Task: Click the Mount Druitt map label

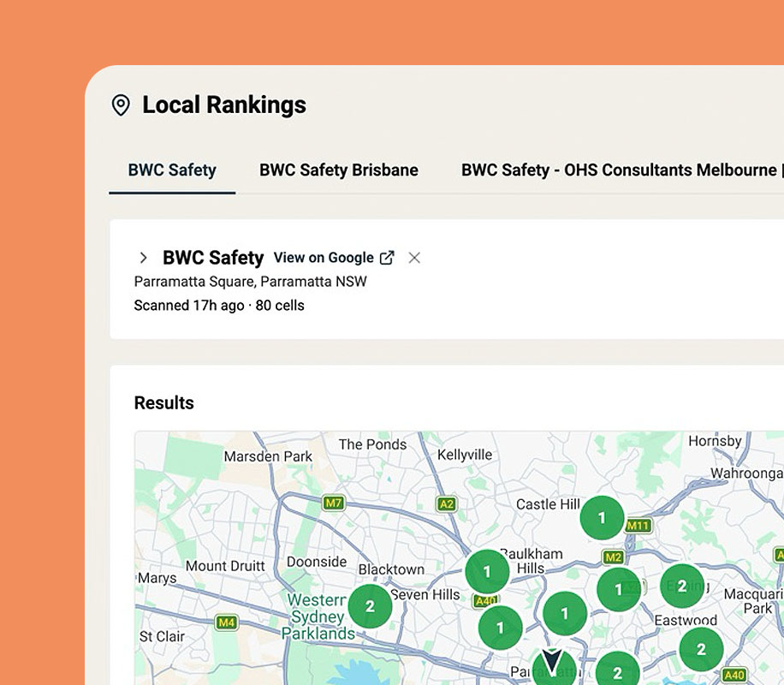Action: click(x=225, y=566)
